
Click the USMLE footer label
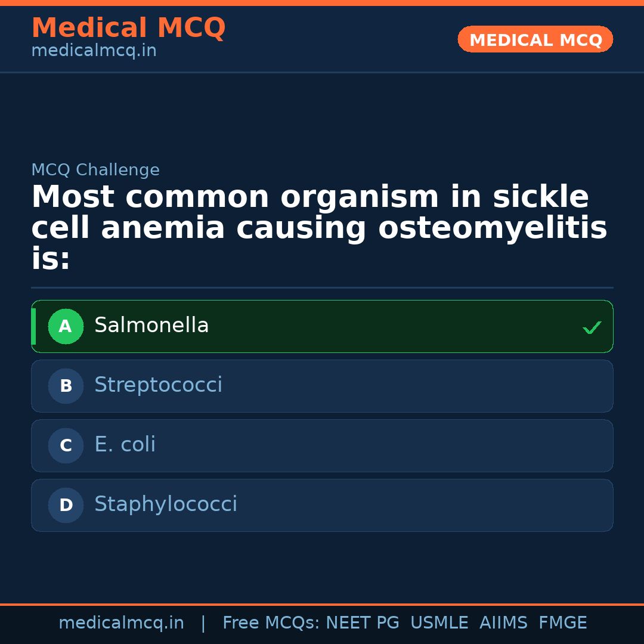[439, 623]
